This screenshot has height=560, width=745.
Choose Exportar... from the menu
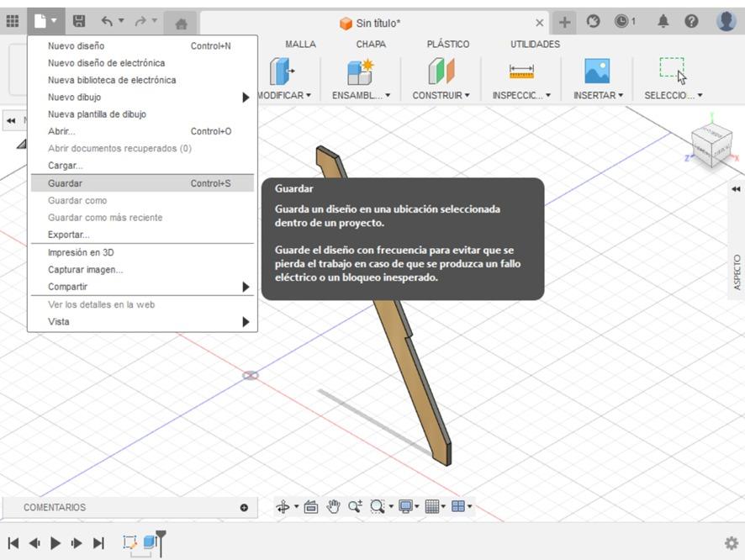point(142,235)
